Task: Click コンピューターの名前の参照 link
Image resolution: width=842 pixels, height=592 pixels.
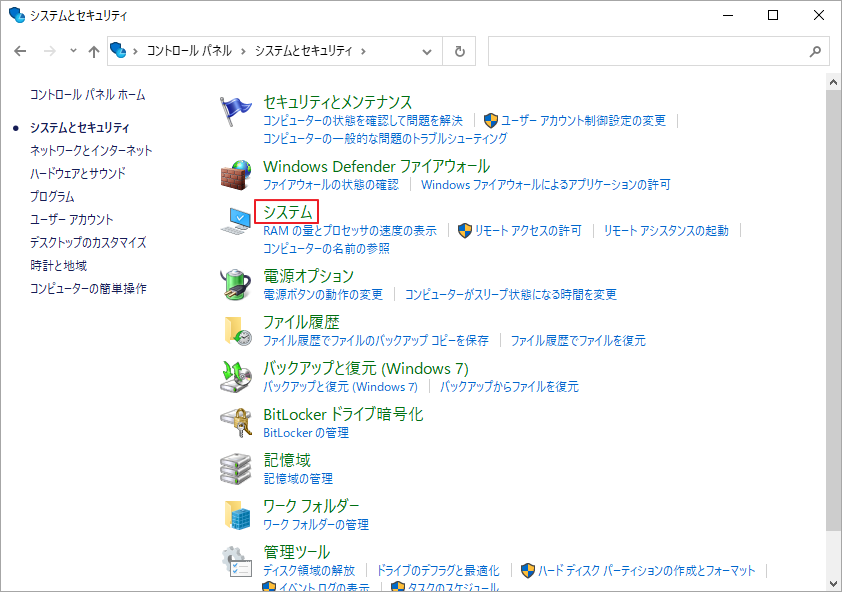Action: pos(326,249)
